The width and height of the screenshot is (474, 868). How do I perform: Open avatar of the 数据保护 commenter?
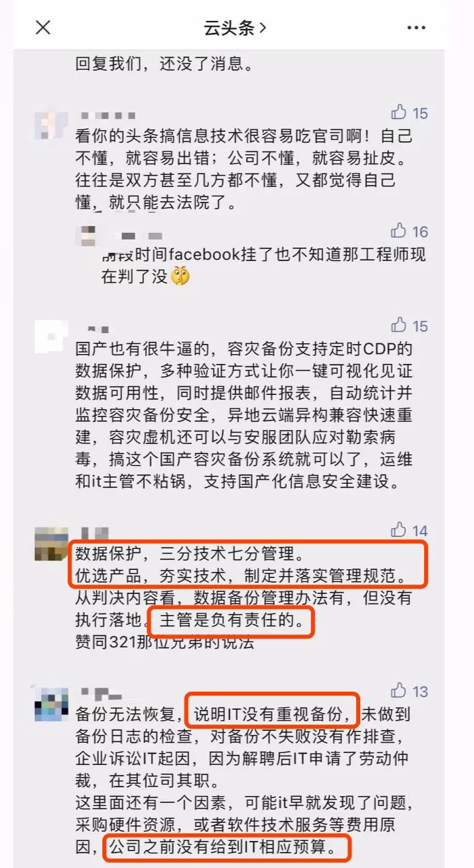(x=51, y=544)
